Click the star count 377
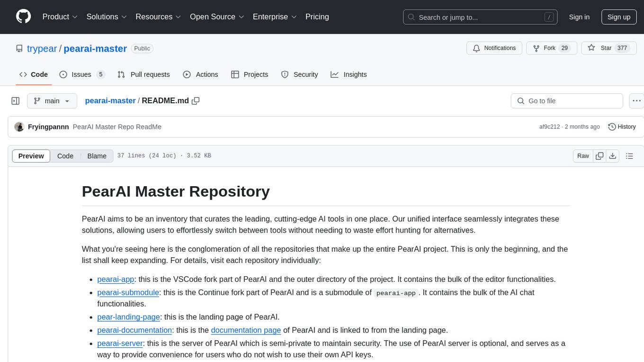This screenshot has height=362, width=644. coord(622,48)
